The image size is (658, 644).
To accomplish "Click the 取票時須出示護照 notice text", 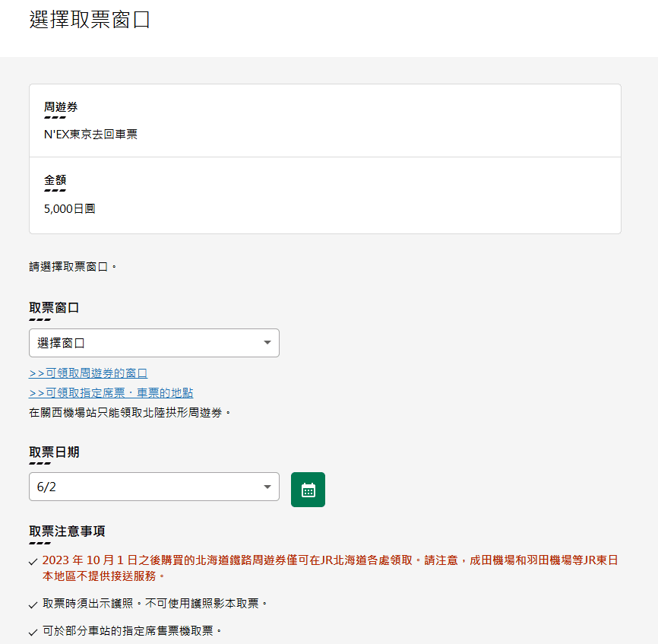I will pyautogui.click(x=155, y=604).
